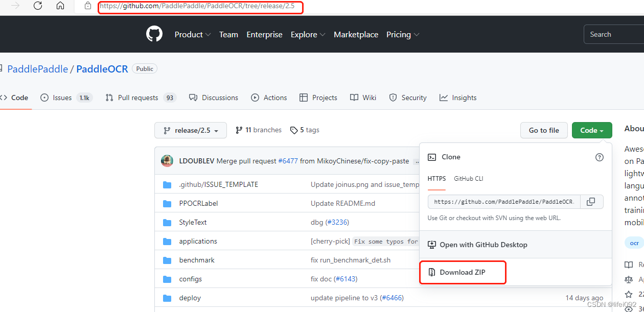The image size is (644, 312).
Task: Open the Product dropdown menu
Action: point(193,35)
